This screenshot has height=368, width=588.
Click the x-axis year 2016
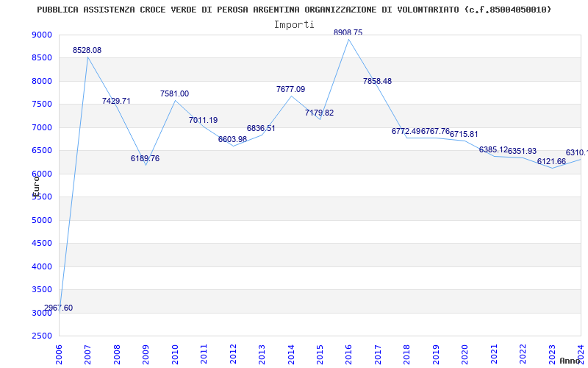348,354
